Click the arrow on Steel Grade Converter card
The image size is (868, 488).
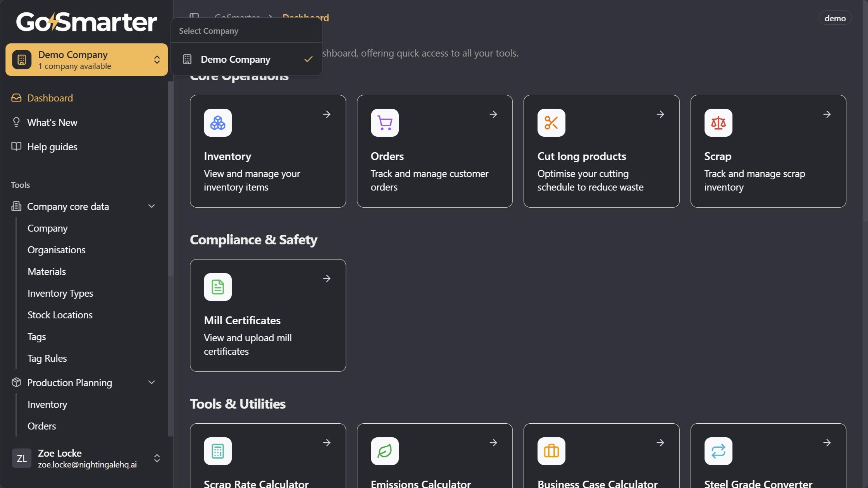827,443
